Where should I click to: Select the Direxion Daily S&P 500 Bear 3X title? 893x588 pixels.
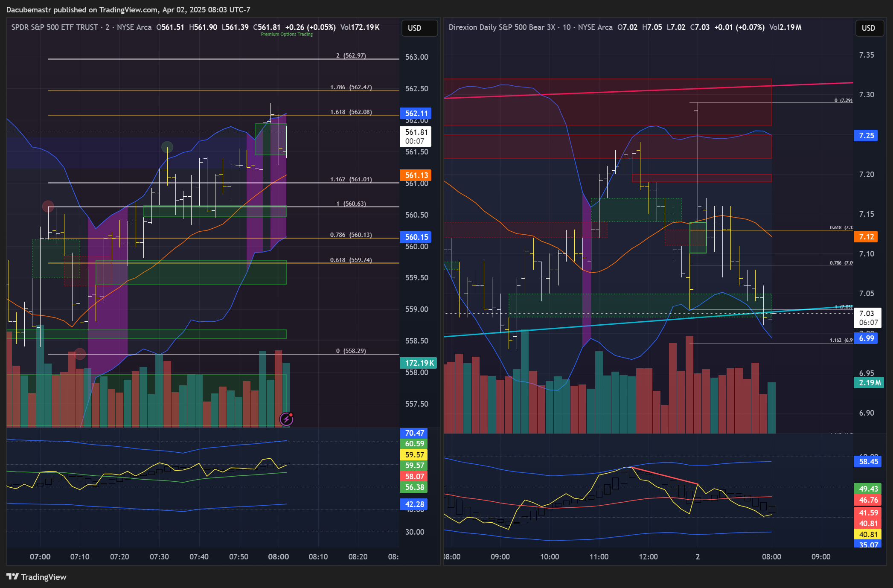pyautogui.click(x=502, y=27)
